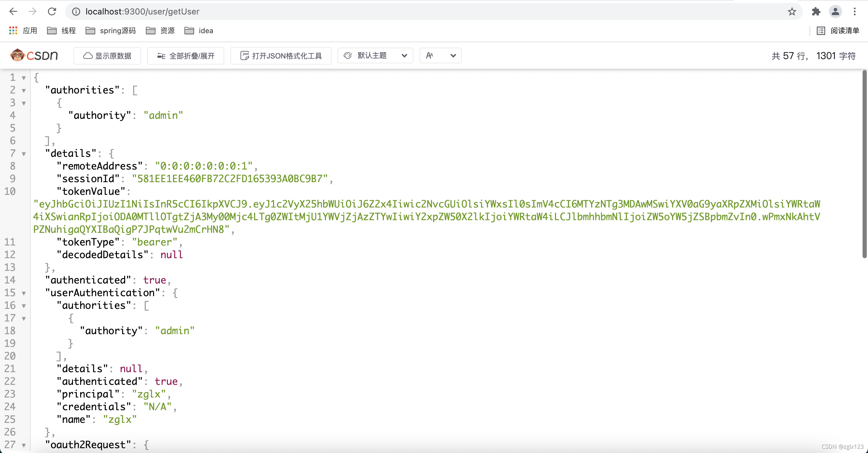
Task: Open the extensions puzzle icon
Action: 816,11
